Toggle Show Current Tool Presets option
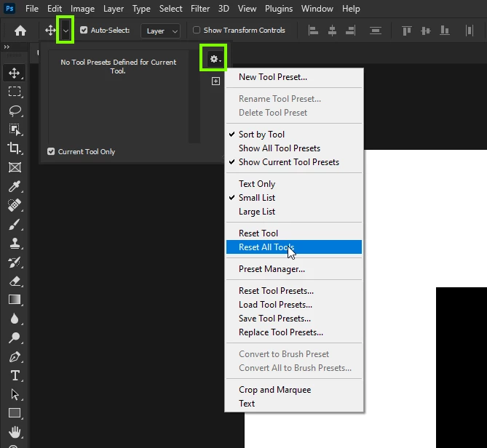Screen dimensions: 487x448 tap(294, 162)
